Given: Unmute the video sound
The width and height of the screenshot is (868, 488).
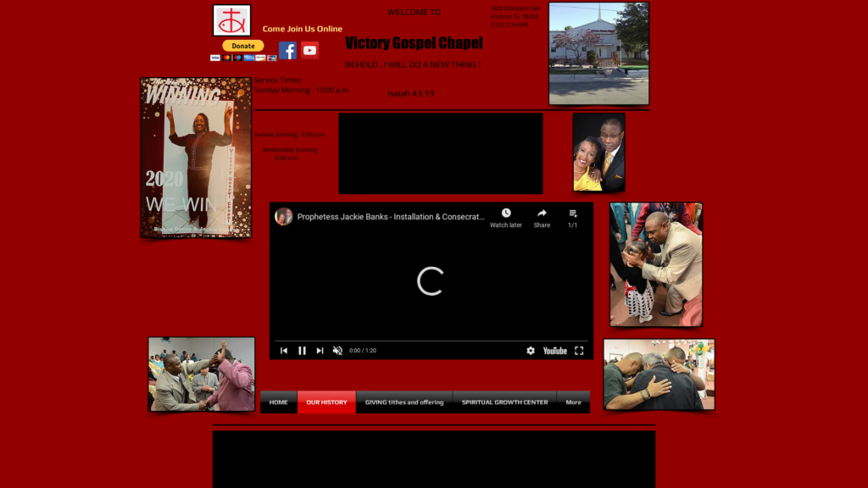Looking at the screenshot, I should click(337, 351).
